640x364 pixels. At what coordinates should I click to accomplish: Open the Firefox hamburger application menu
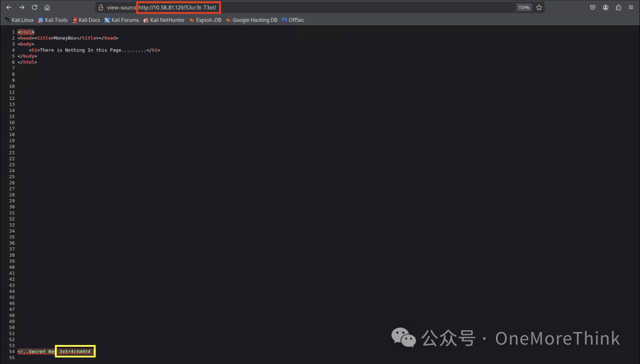coord(631,7)
